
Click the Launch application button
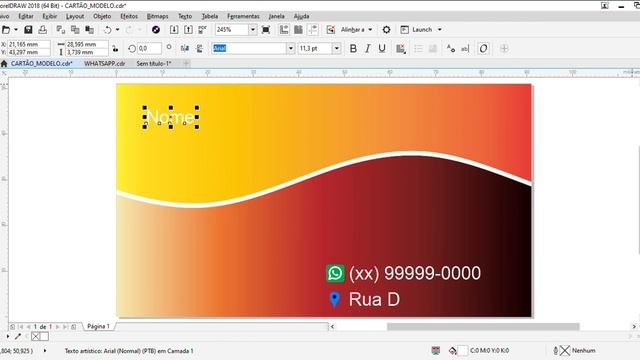(x=417, y=30)
